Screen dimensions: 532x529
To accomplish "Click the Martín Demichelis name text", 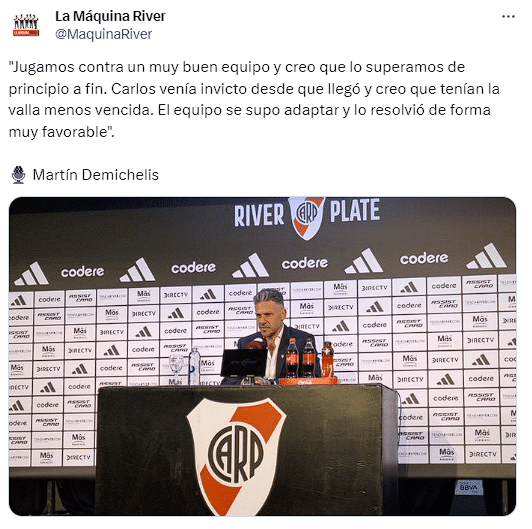I will click(96, 175).
